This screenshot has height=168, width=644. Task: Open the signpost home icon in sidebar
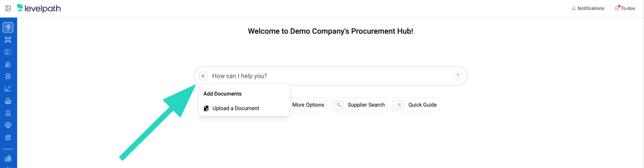pos(8,28)
